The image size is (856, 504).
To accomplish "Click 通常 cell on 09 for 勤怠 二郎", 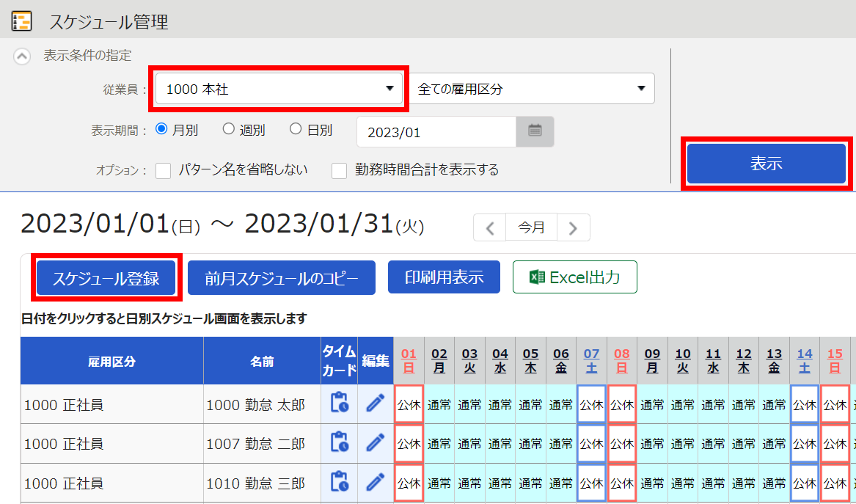I will click(652, 444).
